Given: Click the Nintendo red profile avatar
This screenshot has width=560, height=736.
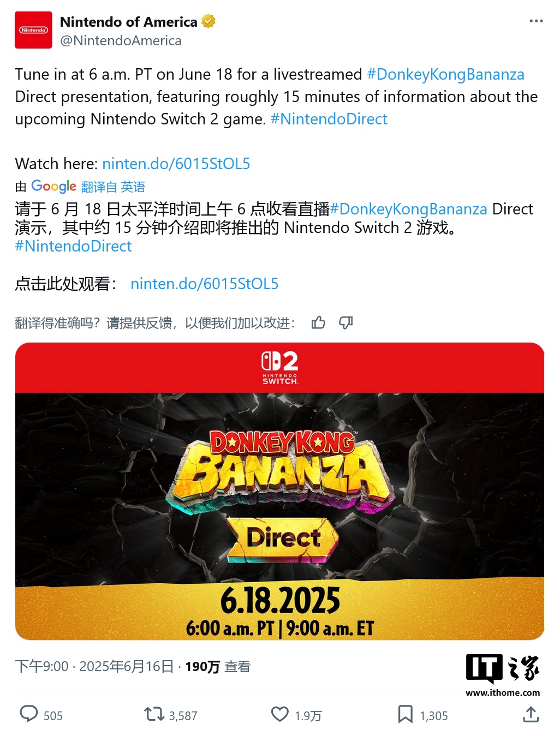Looking at the screenshot, I should [33, 30].
